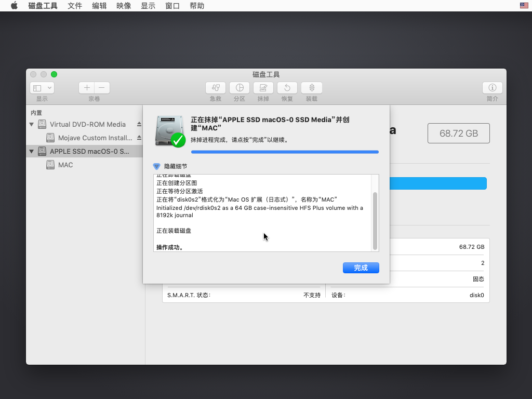Image resolution: width=532 pixels, height=399 pixels.
Task: Open the 帮助 menu
Action: 197,6
